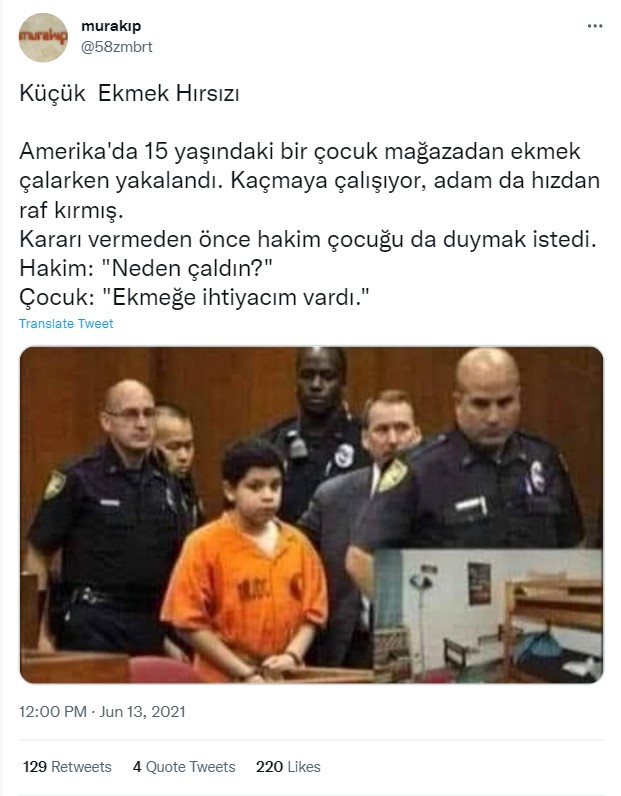Click the display name murakıp
Screen dimensions: 621x796
[111, 25]
